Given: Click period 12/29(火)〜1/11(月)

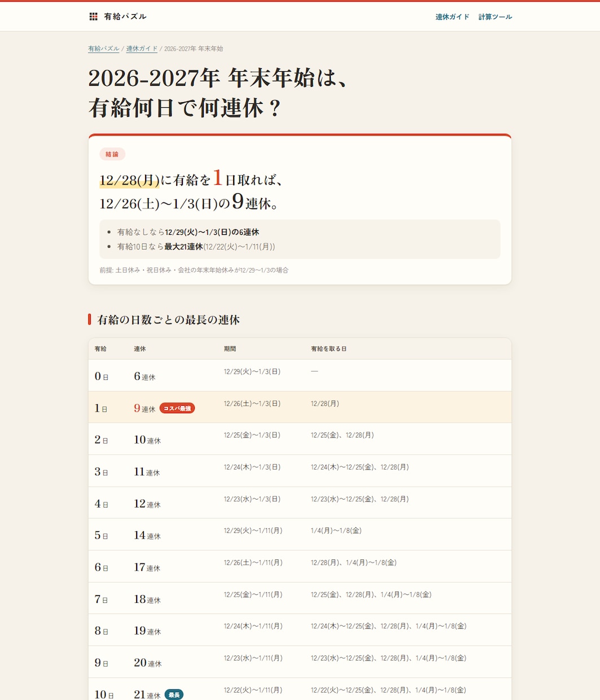Looking at the screenshot, I should click(253, 531).
